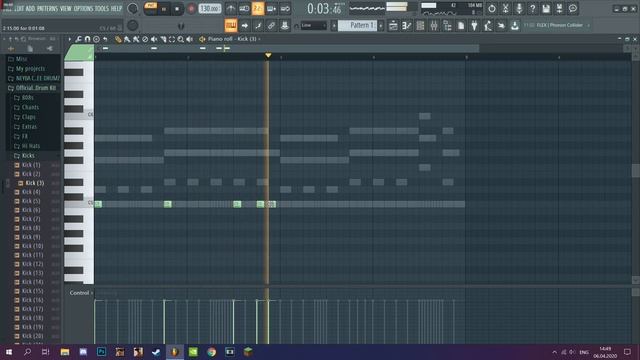Open the FLEX | Phonon Collider preset
The height and width of the screenshot is (360, 640).
coord(557,25)
